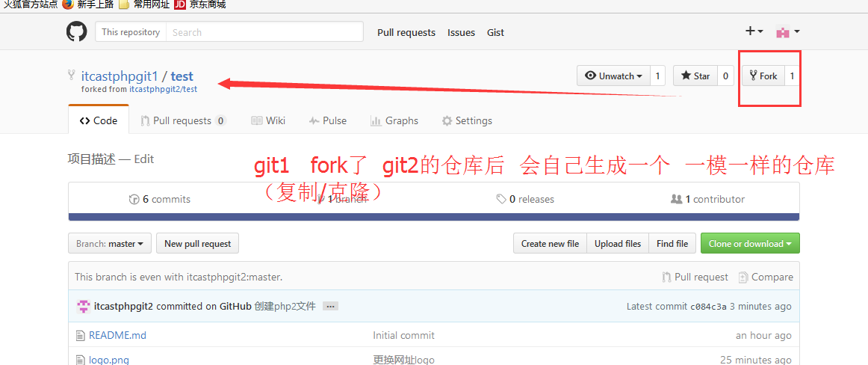Star the test repository
This screenshot has width=868, height=365.
695,76
